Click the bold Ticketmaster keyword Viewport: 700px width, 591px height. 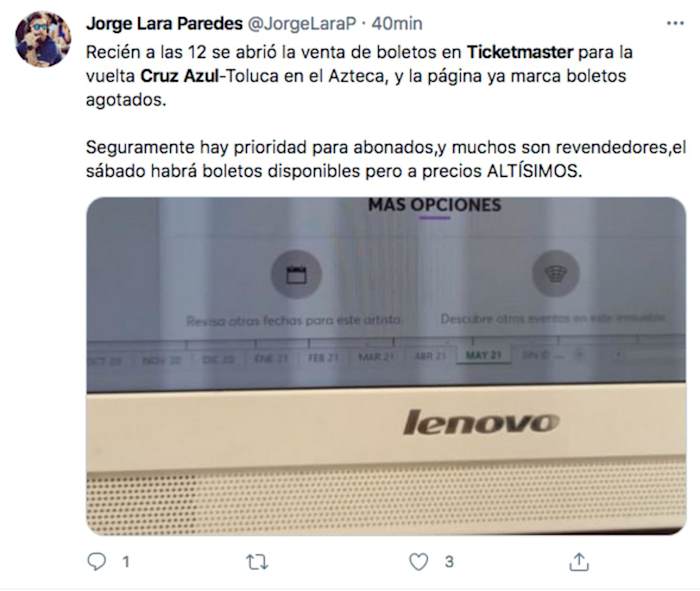pyautogui.click(x=520, y=52)
